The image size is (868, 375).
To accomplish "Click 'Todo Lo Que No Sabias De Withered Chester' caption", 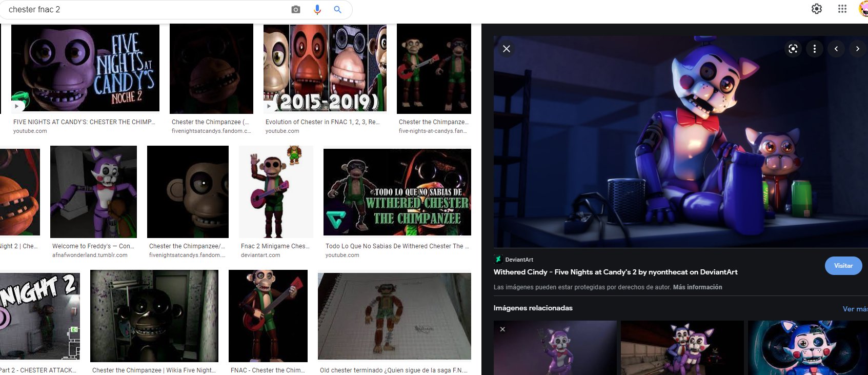I will point(397,246).
